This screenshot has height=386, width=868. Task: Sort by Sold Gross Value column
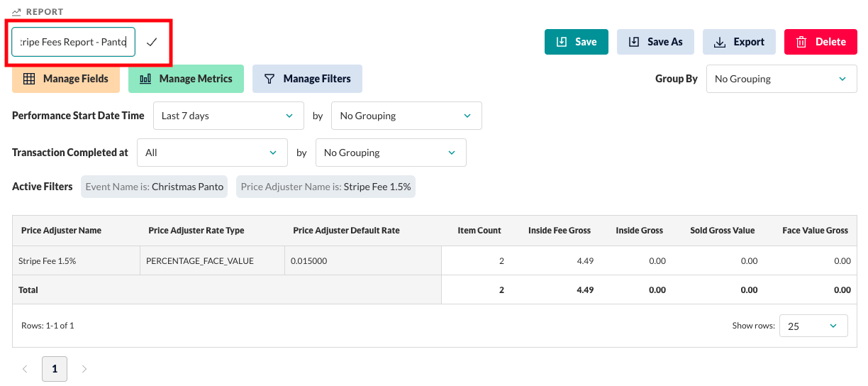click(722, 231)
